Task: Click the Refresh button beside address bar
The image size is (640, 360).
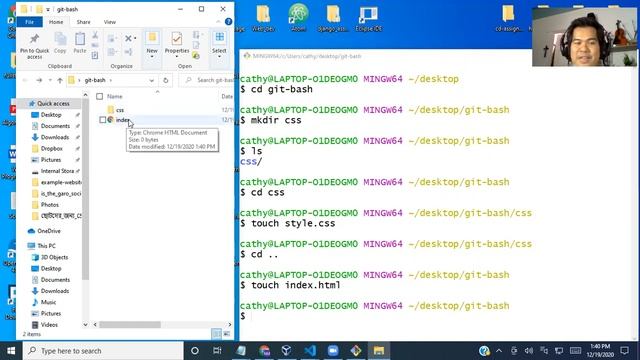Action: click(x=165, y=80)
